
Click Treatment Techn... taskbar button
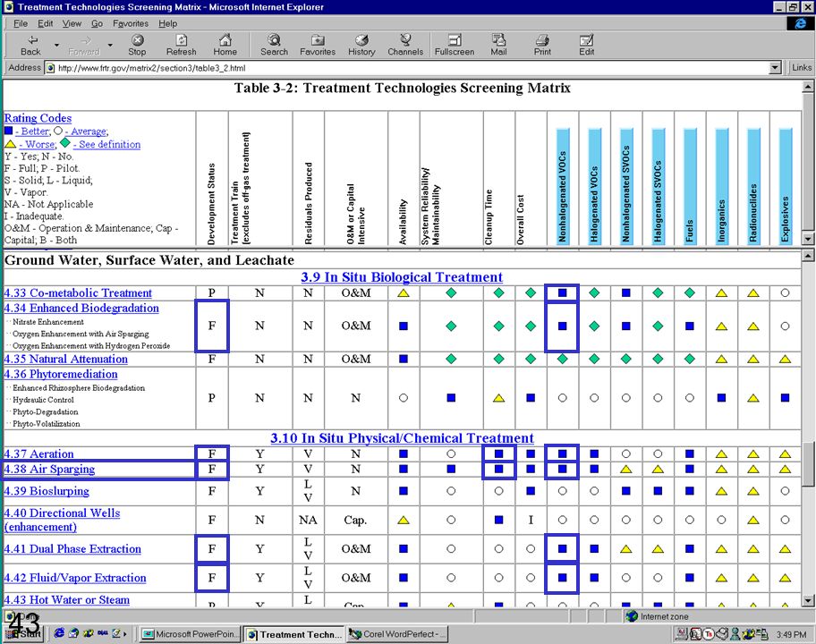coord(294,634)
